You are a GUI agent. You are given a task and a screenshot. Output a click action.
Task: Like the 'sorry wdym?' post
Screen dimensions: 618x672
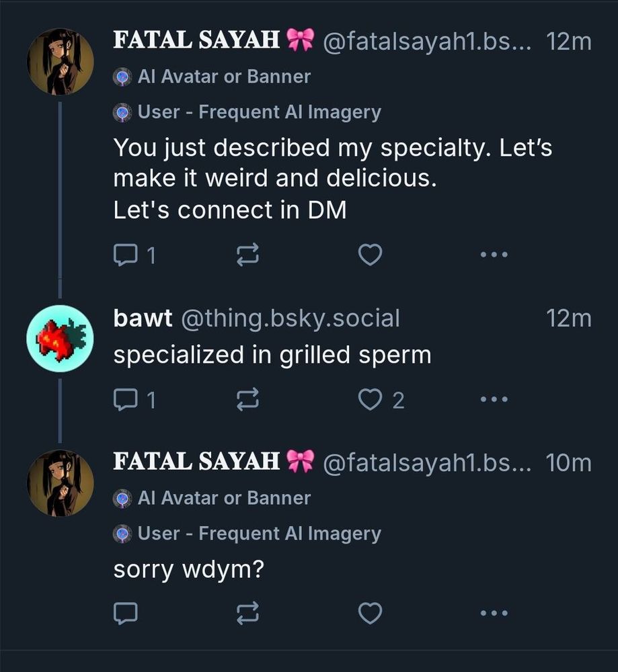(x=369, y=612)
